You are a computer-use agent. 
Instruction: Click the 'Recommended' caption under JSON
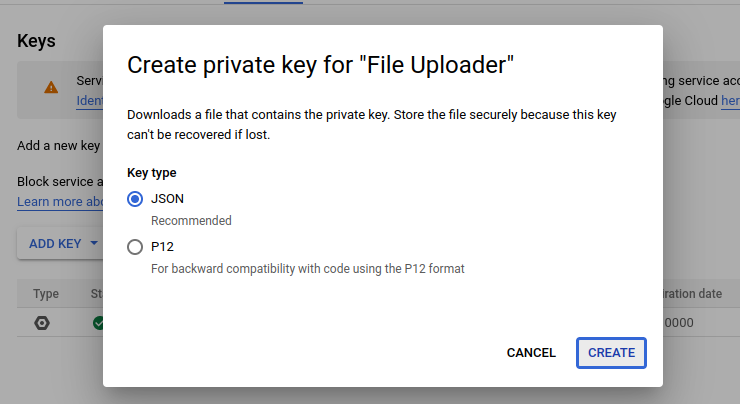[x=191, y=220]
